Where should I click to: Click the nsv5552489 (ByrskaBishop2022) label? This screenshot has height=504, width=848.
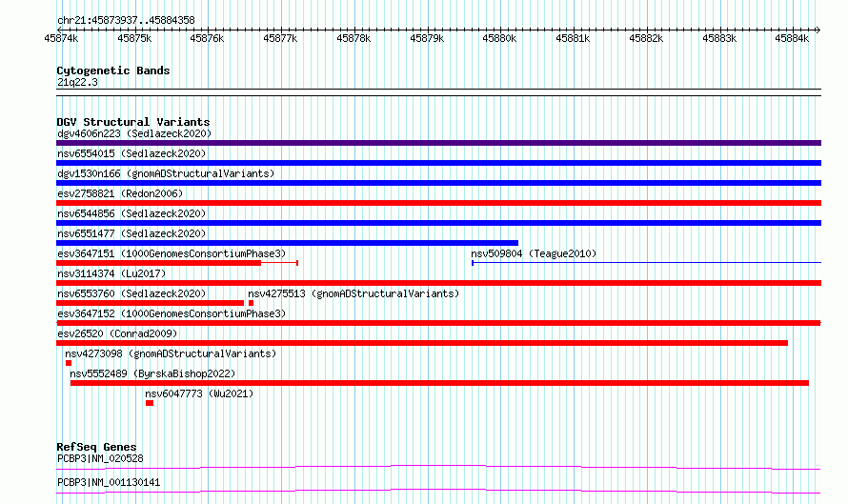(152, 373)
